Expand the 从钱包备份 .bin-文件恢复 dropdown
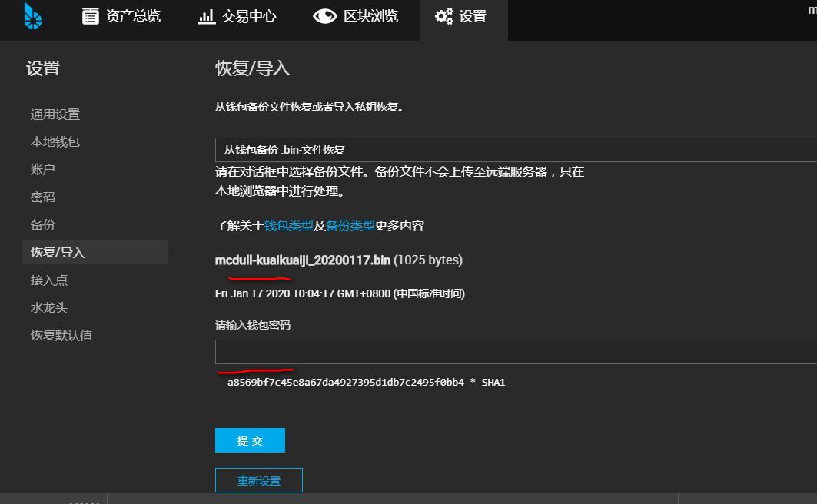Image resolution: width=817 pixels, height=504 pixels. [x=515, y=150]
